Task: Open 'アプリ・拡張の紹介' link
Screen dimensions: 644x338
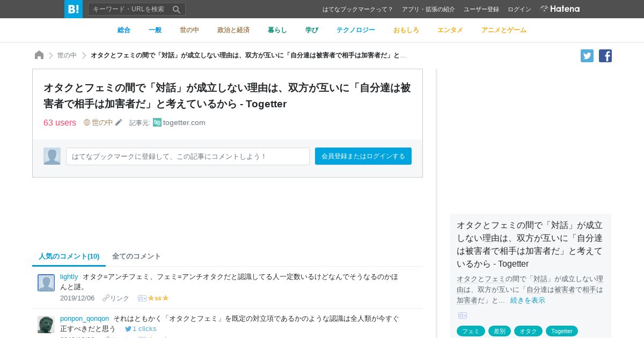Action: 428,9
